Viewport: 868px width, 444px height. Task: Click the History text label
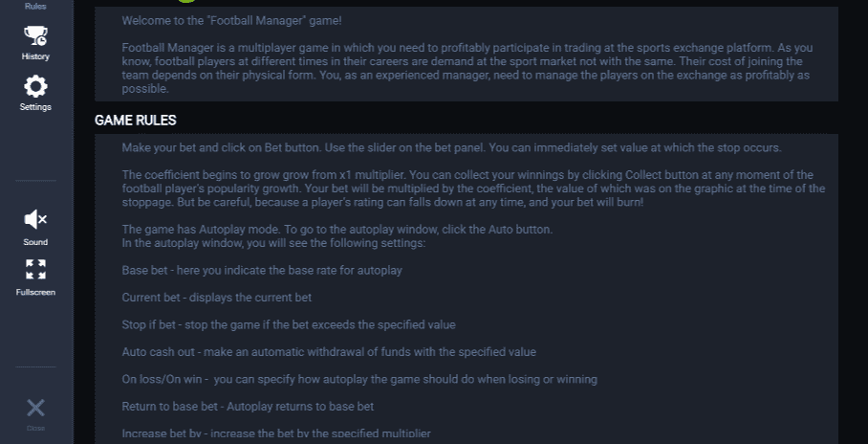point(35,56)
